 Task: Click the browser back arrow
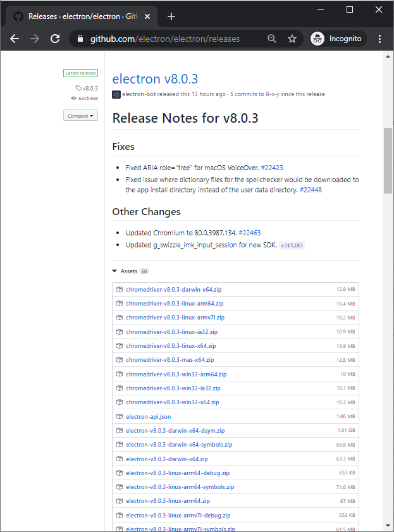(x=15, y=39)
